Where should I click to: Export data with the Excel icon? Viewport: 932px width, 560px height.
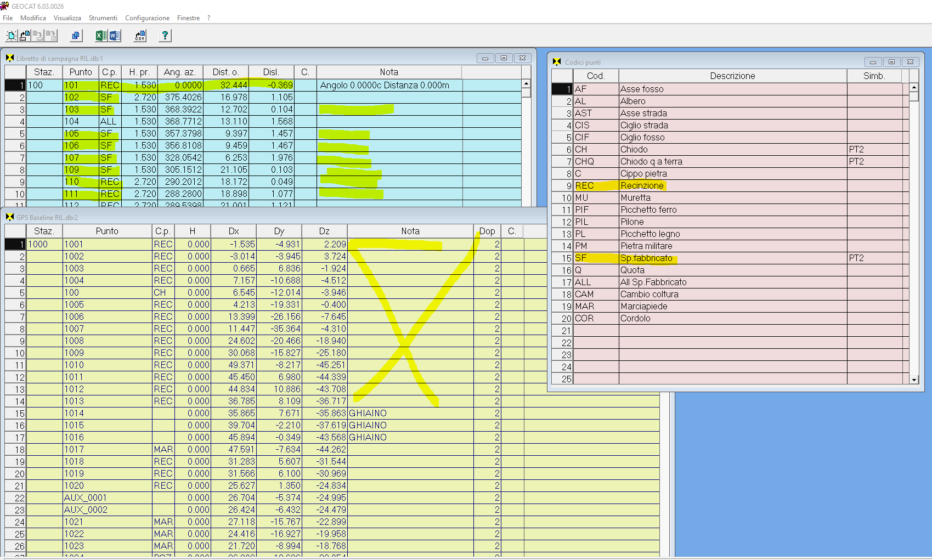(x=101, y=36)
